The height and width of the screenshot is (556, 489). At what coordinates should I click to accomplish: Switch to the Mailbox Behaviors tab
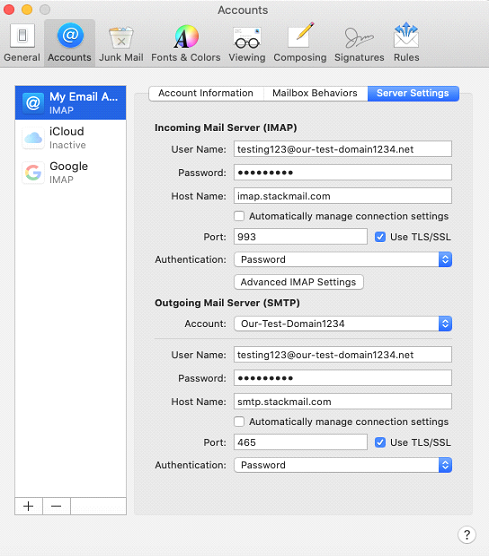tap(315, 93)
